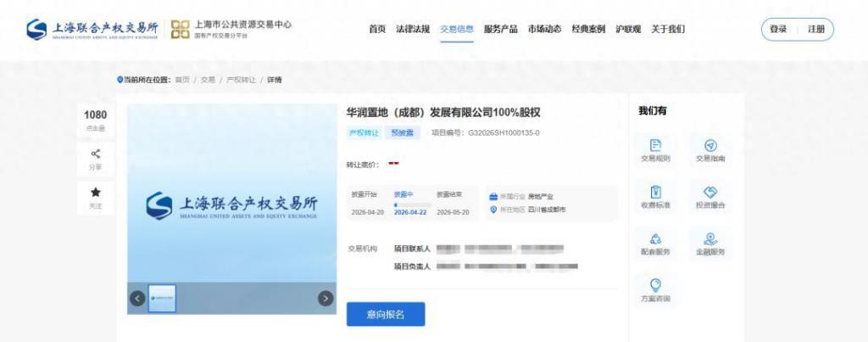The width and height of the screenshot is (868, 342).
Task: Click the 上海市公共资源交易中心 logo
Action: coord(231,30)
